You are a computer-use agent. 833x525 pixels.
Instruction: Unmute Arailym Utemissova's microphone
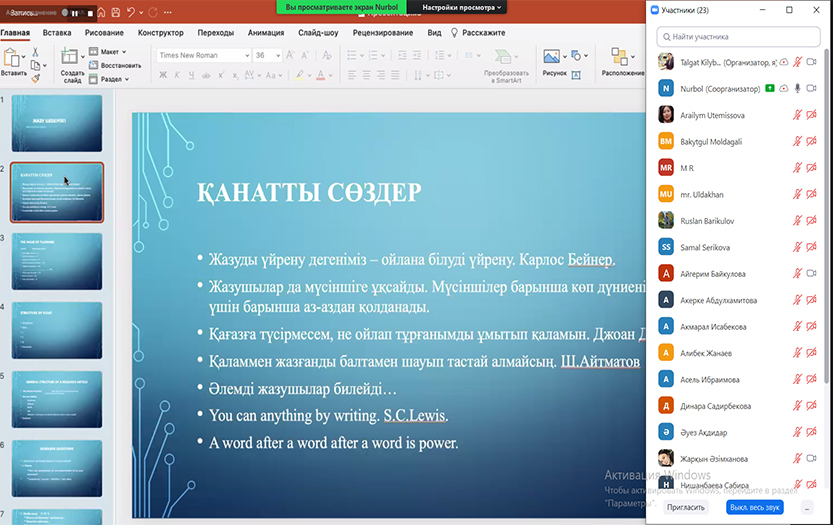point(797,115)
